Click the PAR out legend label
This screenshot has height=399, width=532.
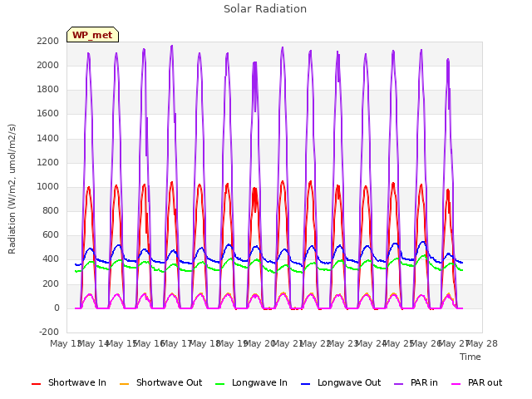485,382
